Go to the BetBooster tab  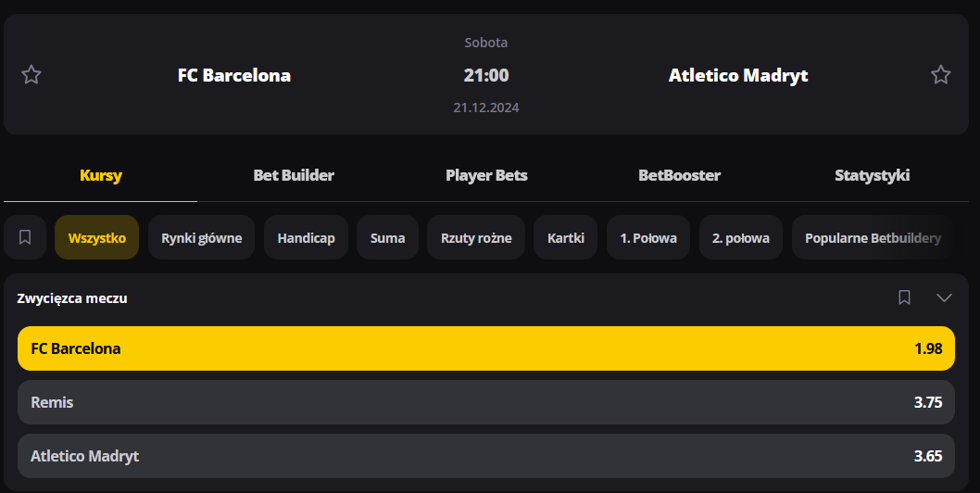(679, 175)
